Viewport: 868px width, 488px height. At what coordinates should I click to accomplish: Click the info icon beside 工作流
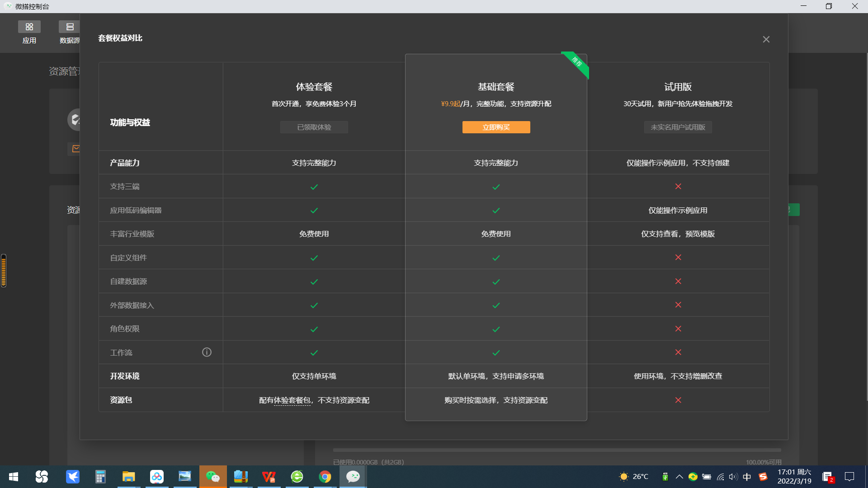click(x=207, y=352)
